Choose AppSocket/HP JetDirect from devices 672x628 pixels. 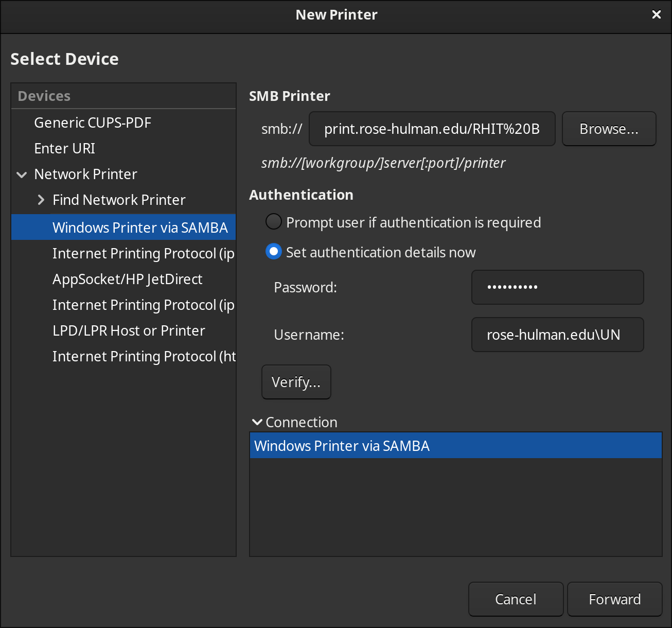[128, 279]
